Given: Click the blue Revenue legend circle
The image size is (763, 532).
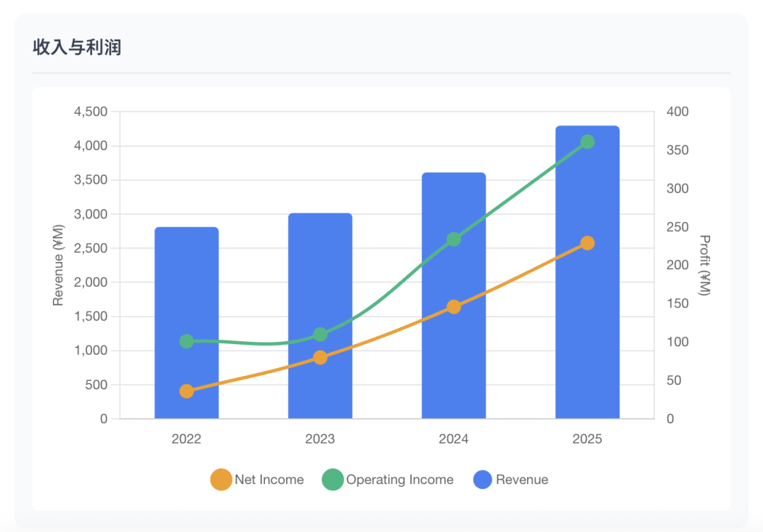Looking at the screenshot, I should [x=482, y=480].
